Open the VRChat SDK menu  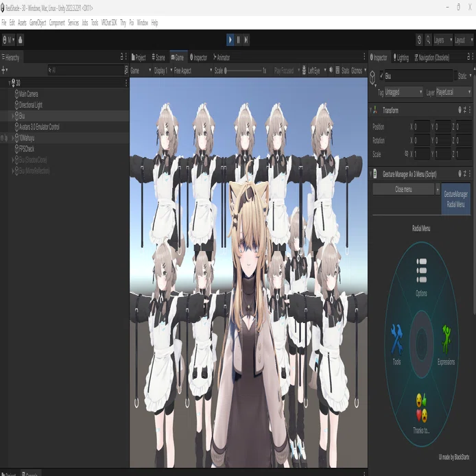click(109, 23)
